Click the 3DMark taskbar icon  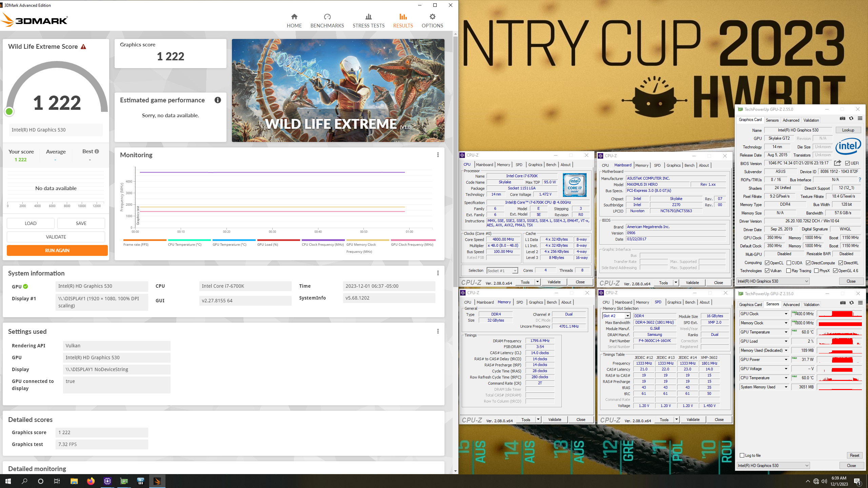[x=157, y=481]
